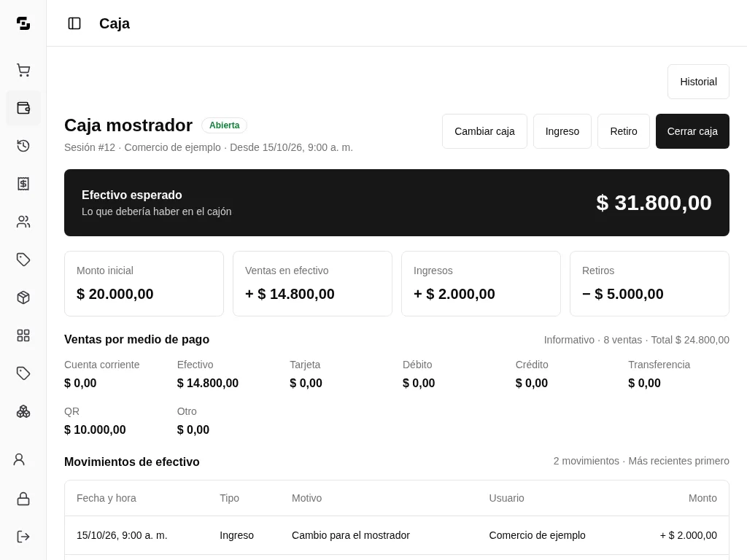
Task: Click the Informativo 8 ventas total text
Action: point(636,340)
